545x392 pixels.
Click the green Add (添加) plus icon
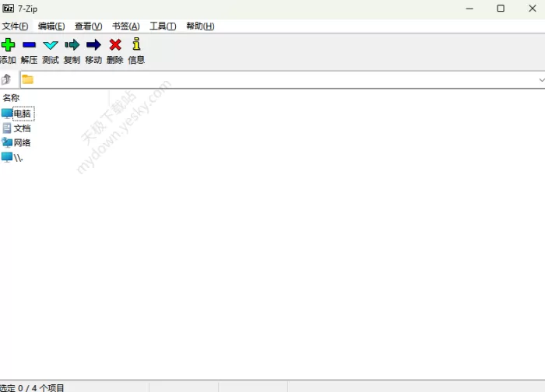pyautogui.click(x=8, y=45)
